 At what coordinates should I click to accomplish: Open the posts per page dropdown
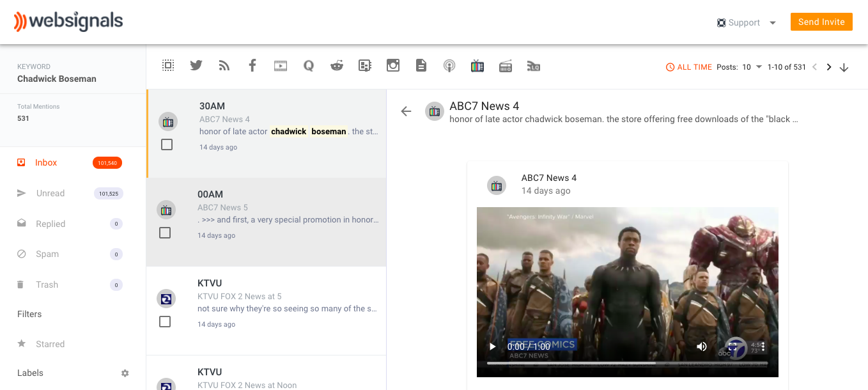coord(752,67)
